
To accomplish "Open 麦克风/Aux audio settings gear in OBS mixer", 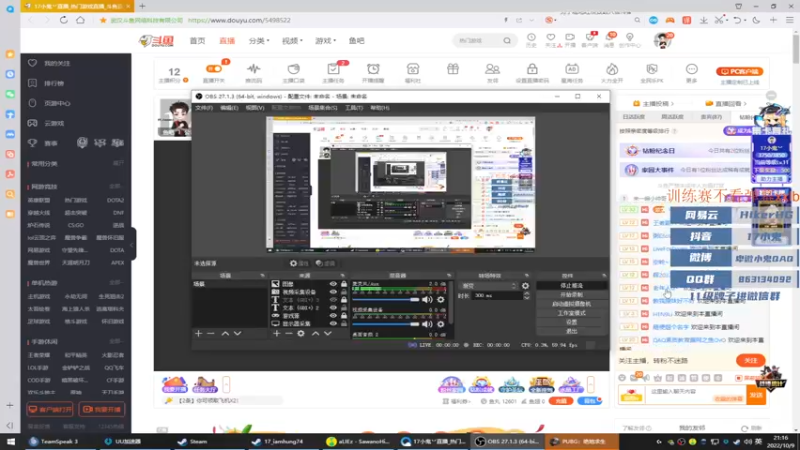I will 441,299.
